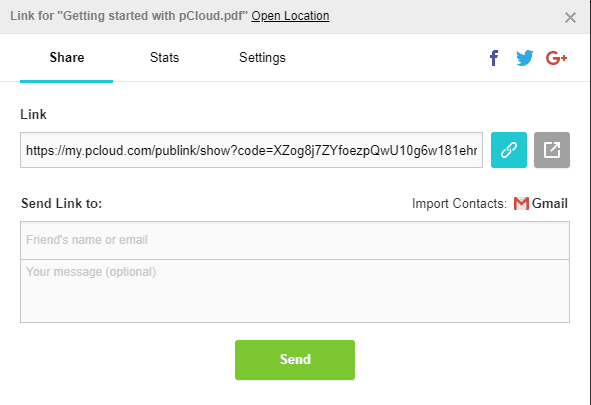Screen dimensions: 591x405
Task: Switch to the Stats tab
Action: pyautogui.click(x=164, y=58)
